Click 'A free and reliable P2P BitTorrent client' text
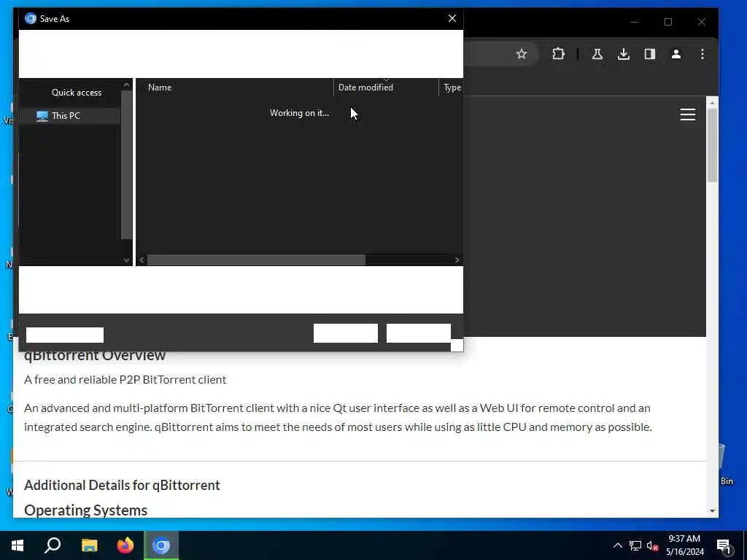 [125, 379]
